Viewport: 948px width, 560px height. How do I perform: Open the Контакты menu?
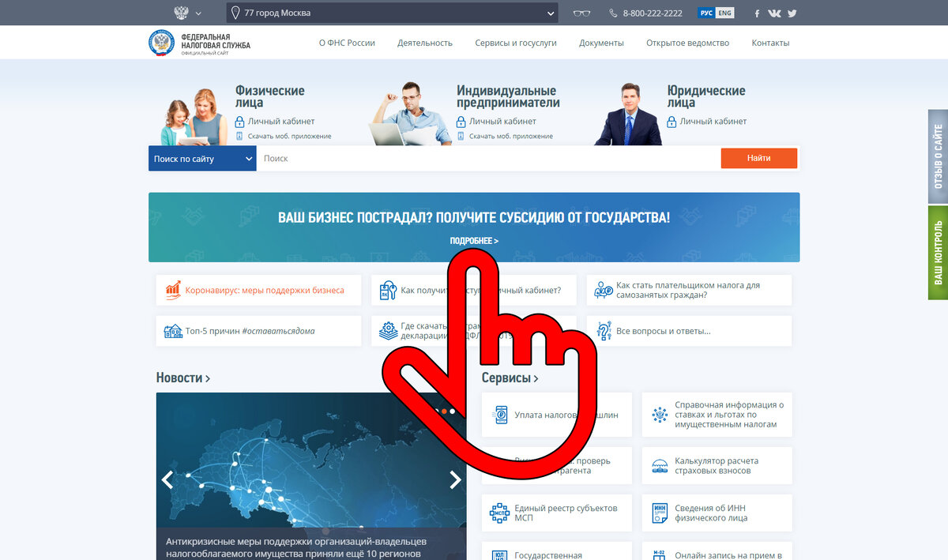770,43
